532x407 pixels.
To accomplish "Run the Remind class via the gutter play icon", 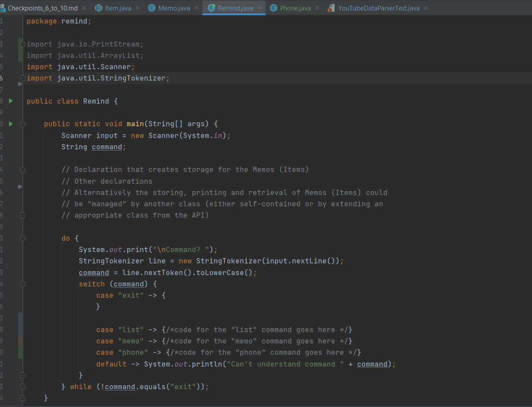I will pyautogui.click(x=11, y=101).
